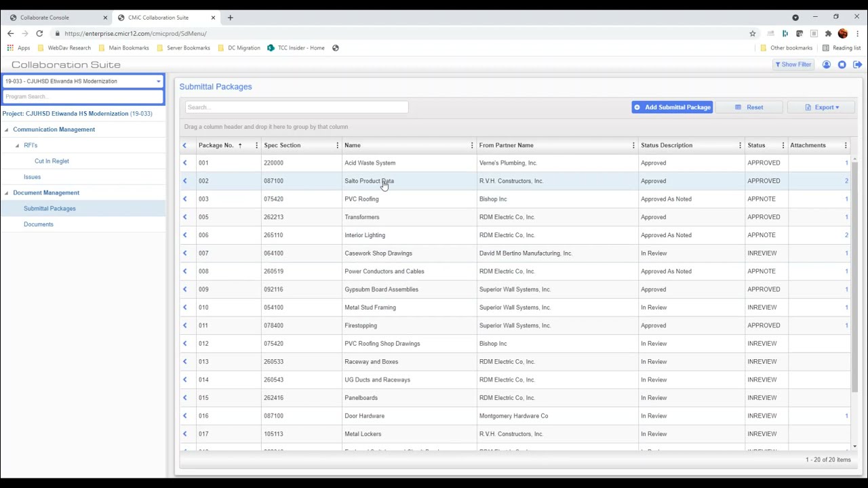
Task: Expand row actions for package 007
Action: click(x=184, y=253)
